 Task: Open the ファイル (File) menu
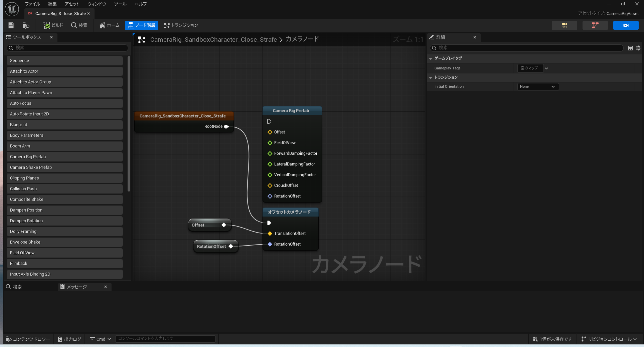pyautogui.click(x=32, y=4)
